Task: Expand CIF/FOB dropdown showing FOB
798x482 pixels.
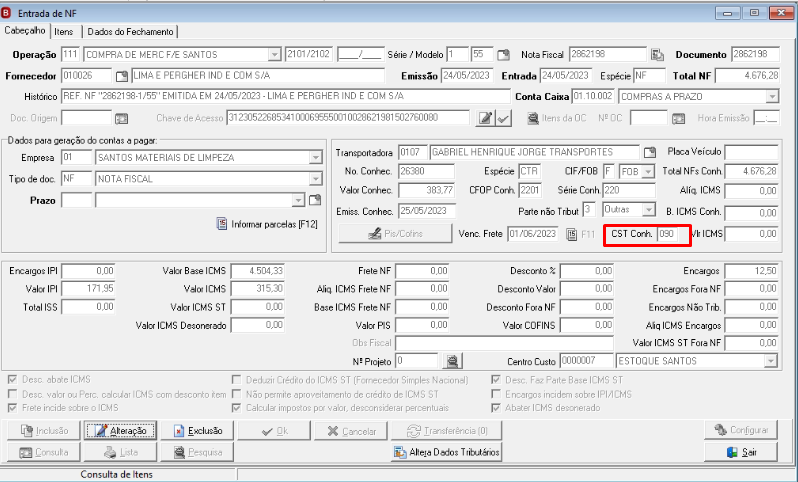Action: click(648, 172)
